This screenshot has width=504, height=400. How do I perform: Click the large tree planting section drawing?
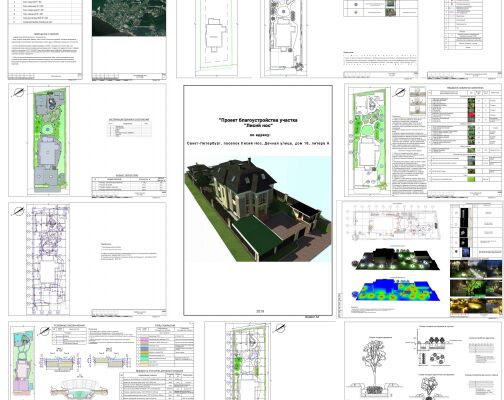click(376, 368)
